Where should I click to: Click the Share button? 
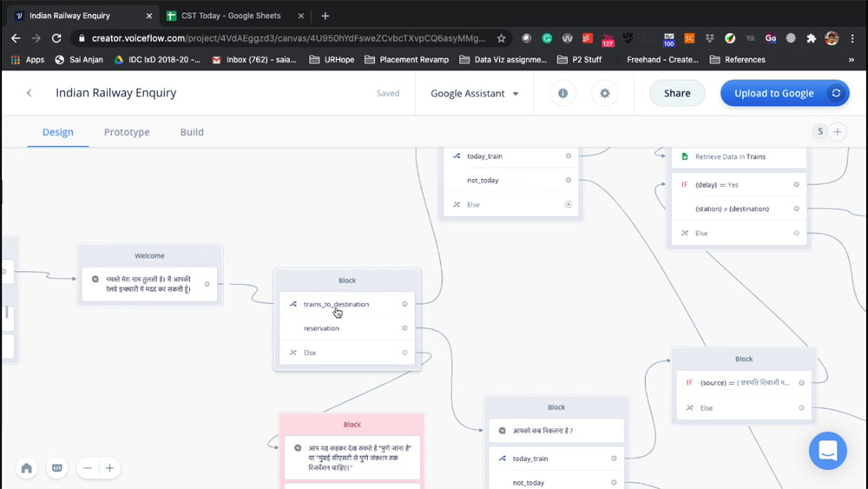(677, 94)
